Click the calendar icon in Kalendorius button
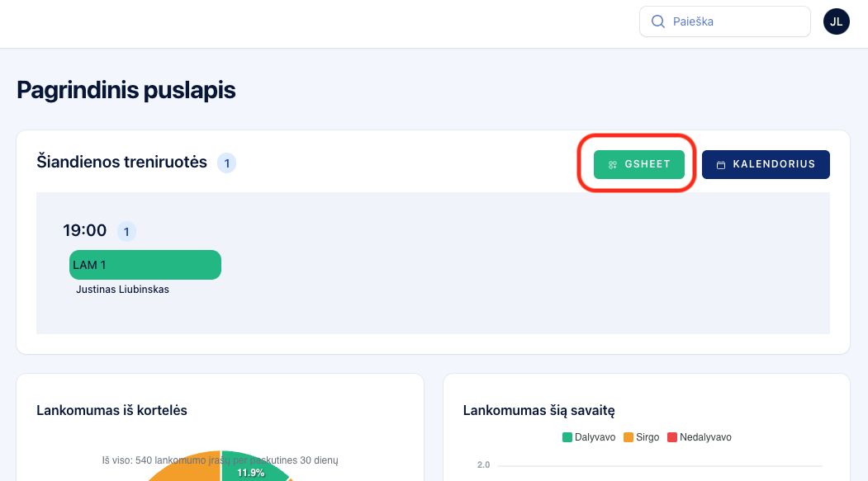This screenshot has width=868, height=481. pos(720,165)
